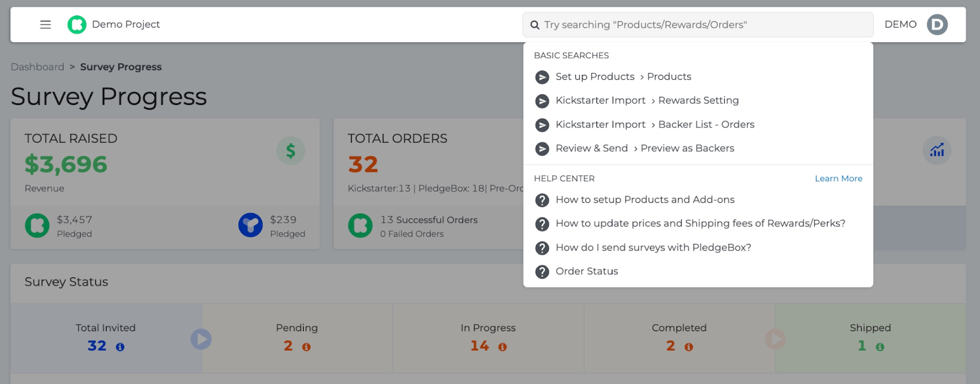Open the Order Status help article
The width and height of the screenshot is (980, 384).
[586, 271]
